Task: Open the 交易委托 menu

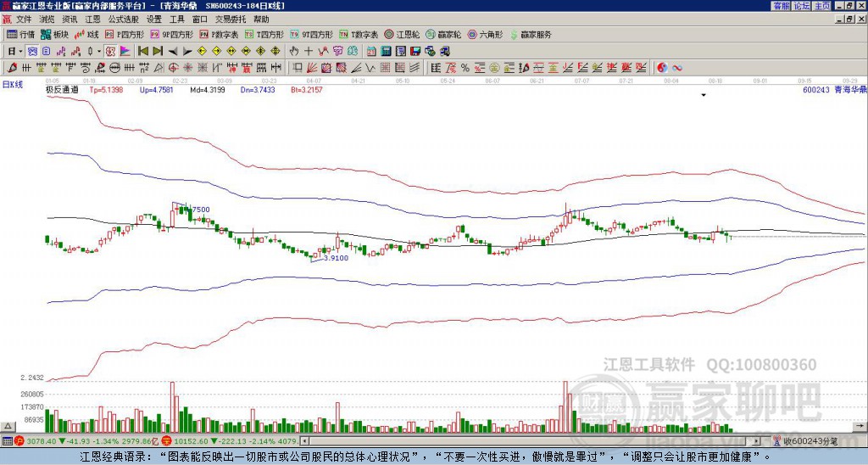Action: pos(231,20)
